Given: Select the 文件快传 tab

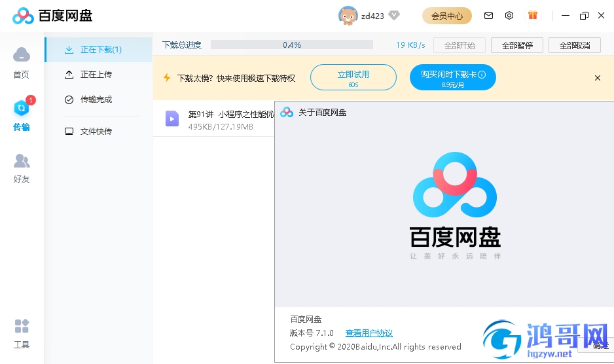Looking at the screenshot, I should [99, 131].
